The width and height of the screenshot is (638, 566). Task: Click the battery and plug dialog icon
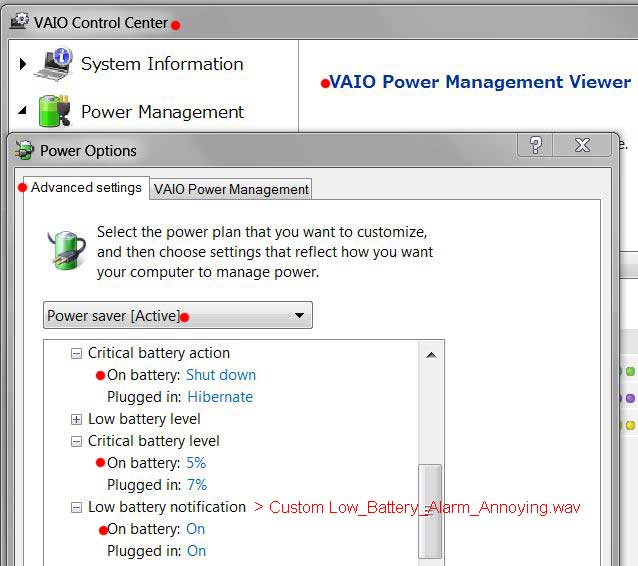(66, 250)
